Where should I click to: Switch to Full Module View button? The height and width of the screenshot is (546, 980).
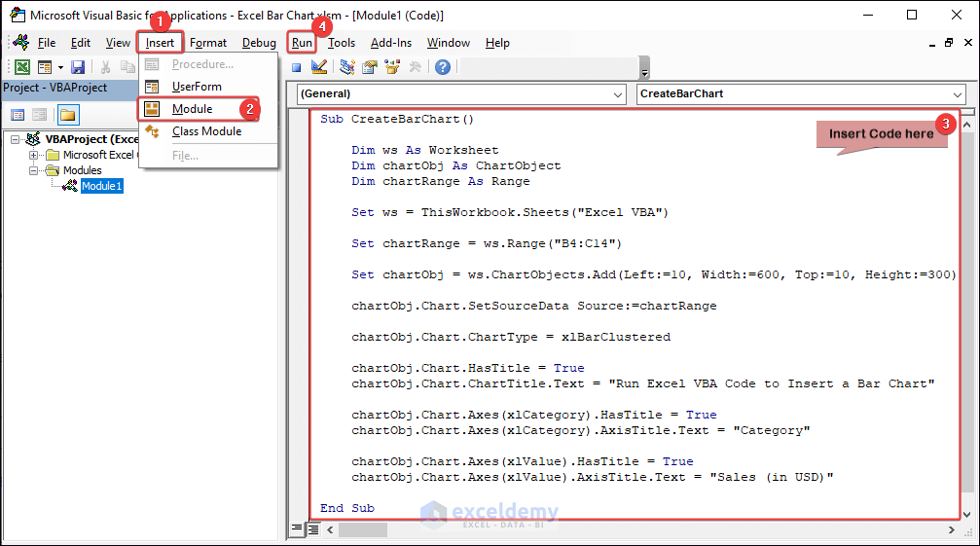click(x=313, y=529)
